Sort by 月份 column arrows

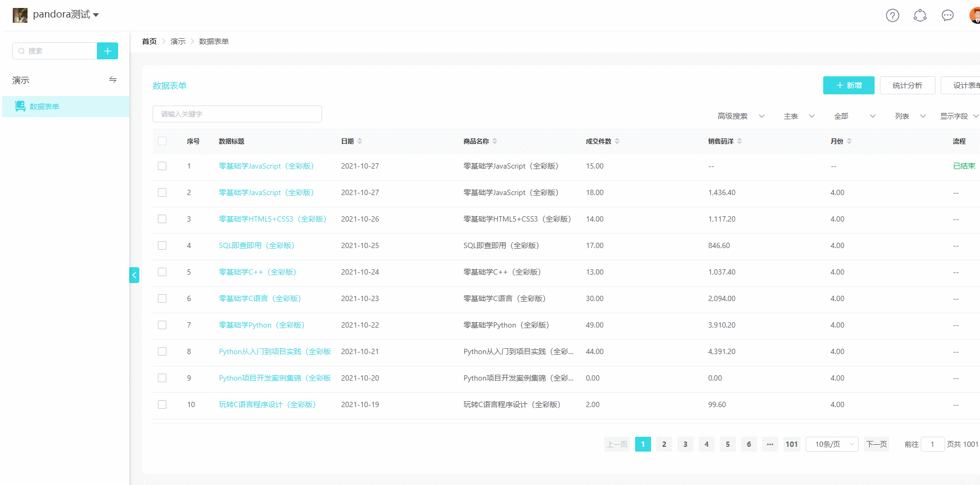(849, 141)
